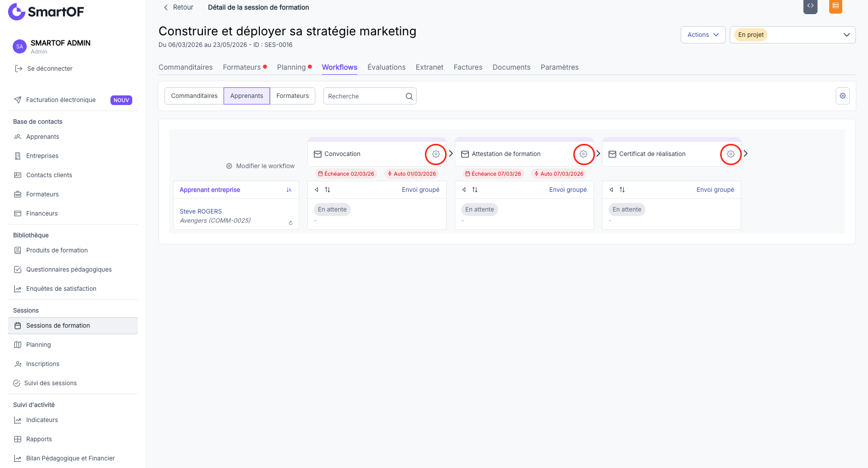
Task: Open Enquêtes de satisfaction in sidebar
Action: click(x=73, y=289)
